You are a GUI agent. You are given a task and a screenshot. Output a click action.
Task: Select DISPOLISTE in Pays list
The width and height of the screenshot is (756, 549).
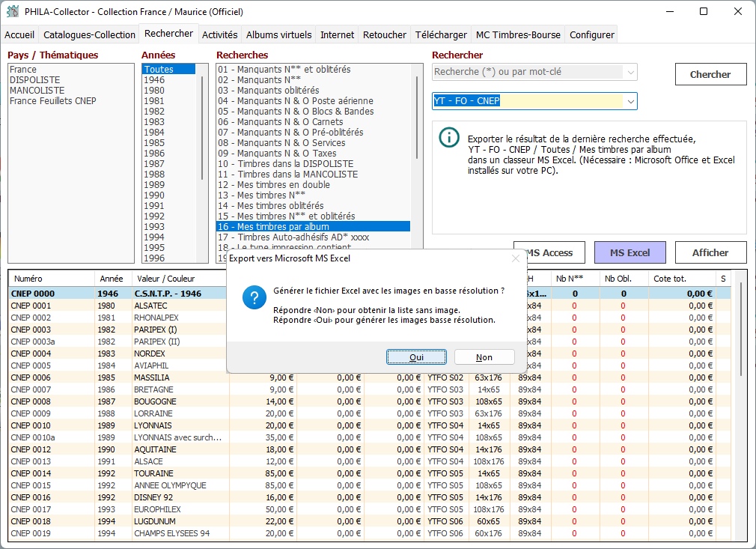point(35,80)
